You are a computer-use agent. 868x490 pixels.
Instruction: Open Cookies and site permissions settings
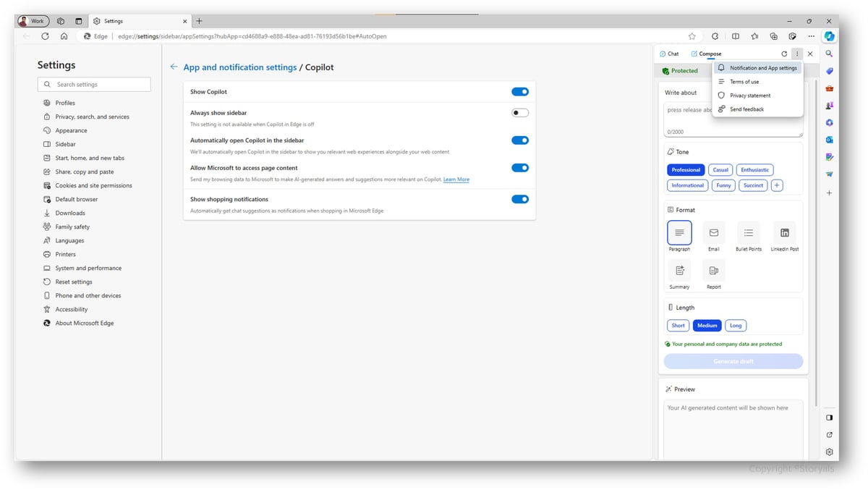tap(94, 185)
